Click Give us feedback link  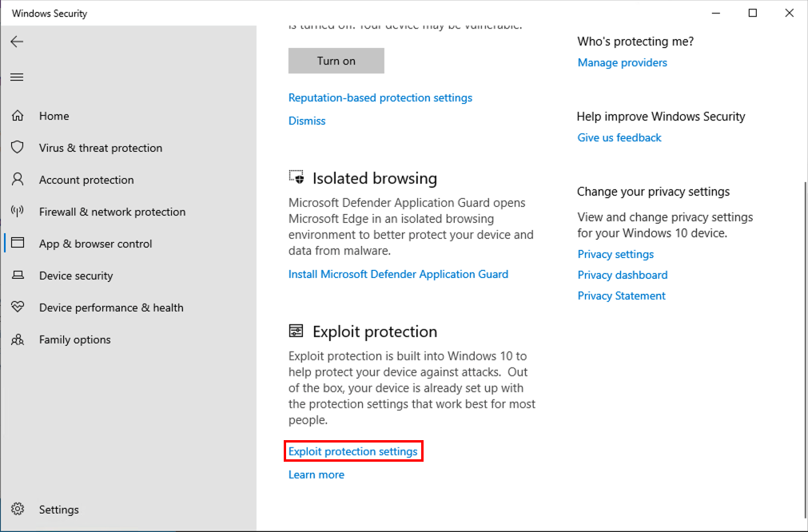[x=619, y=138]
